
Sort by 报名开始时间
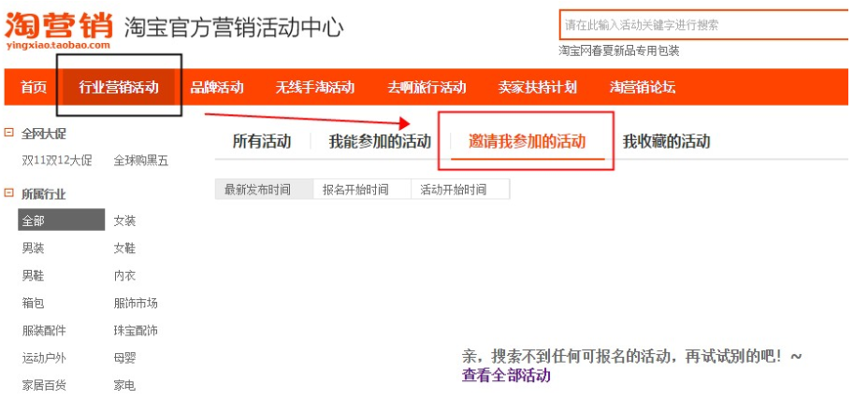[x=362, y=190]
